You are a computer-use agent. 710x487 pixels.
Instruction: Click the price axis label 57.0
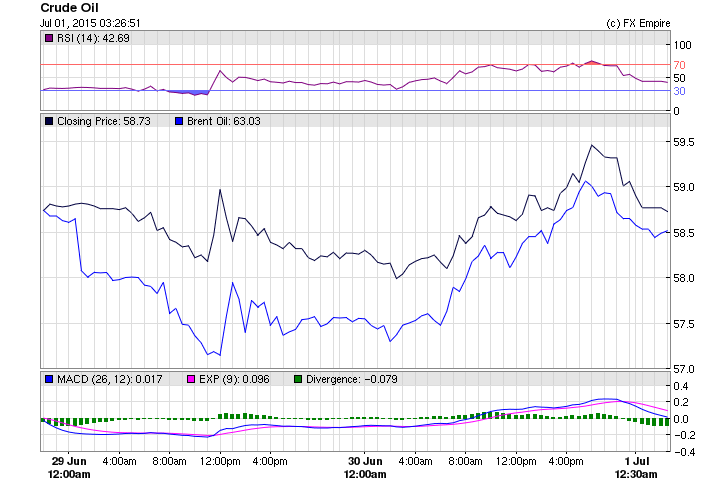pyautogui.click(x=684, y=369)
